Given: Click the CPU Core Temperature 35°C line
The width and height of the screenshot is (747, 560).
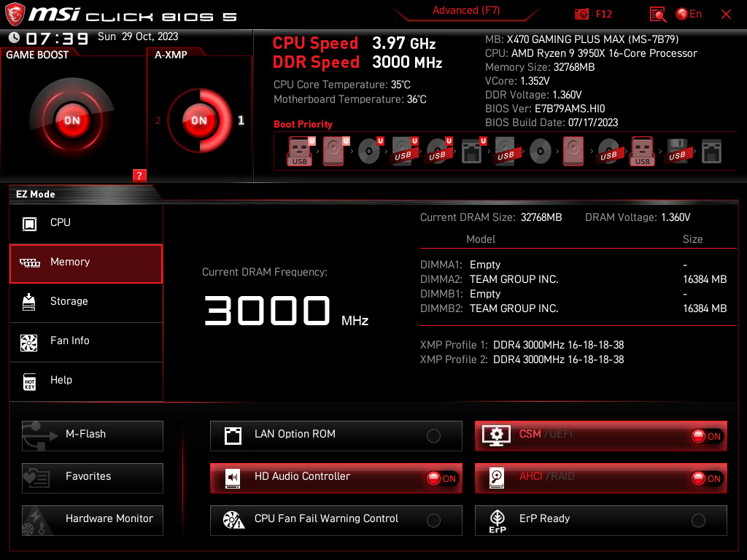Looking at the screenshot, I should (x=341, y=85).
